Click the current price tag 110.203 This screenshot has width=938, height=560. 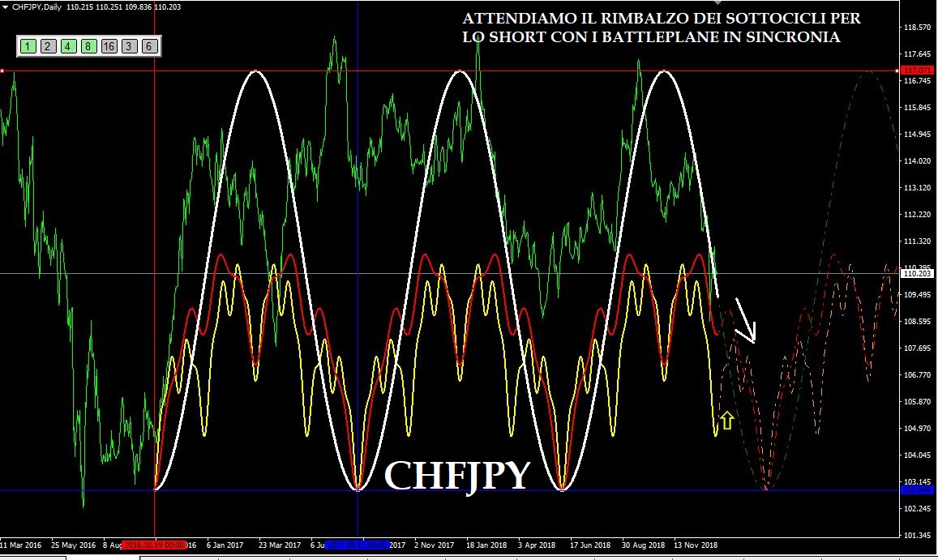(x=919, y=274)
